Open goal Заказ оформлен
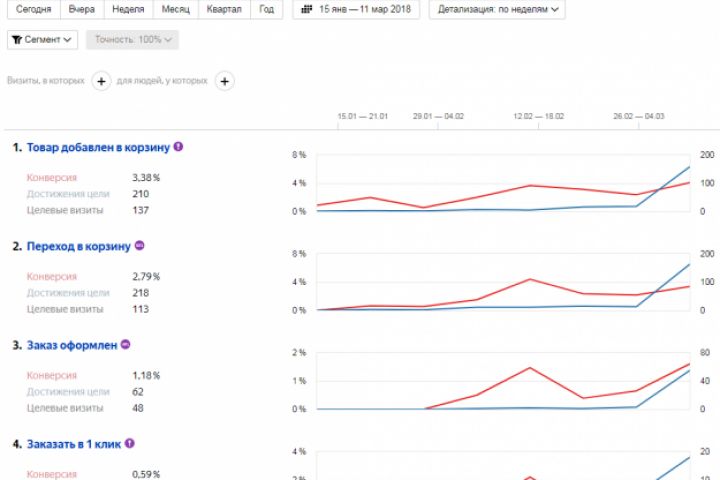 pyautogui.click(x=72, y=345)
